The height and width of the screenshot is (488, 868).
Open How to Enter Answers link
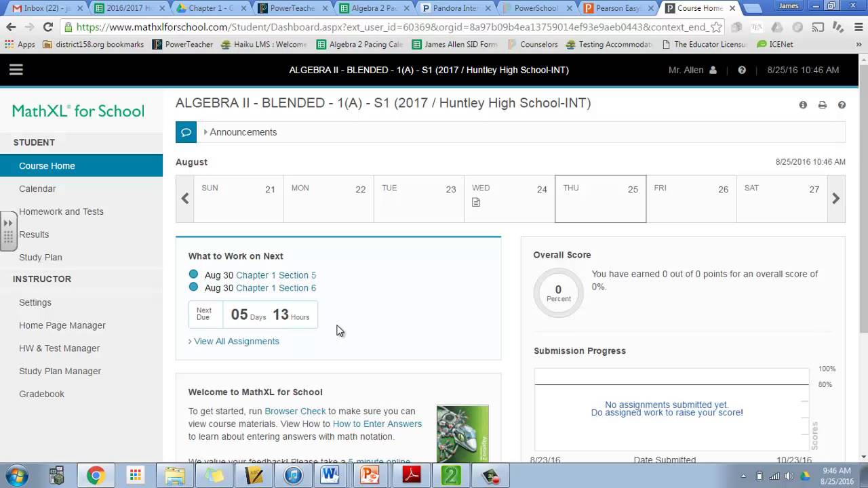(377, 424)
